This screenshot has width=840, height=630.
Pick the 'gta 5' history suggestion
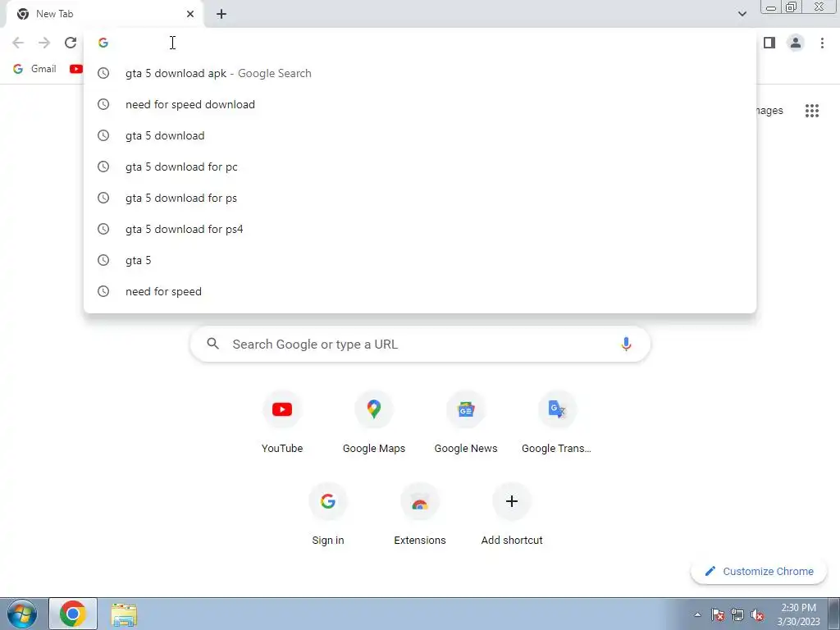coord(420,260)
